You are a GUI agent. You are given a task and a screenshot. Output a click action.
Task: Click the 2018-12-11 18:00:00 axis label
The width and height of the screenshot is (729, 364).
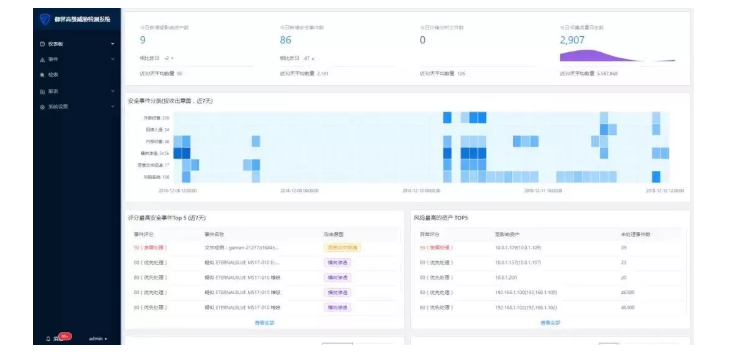pos(543,191)
